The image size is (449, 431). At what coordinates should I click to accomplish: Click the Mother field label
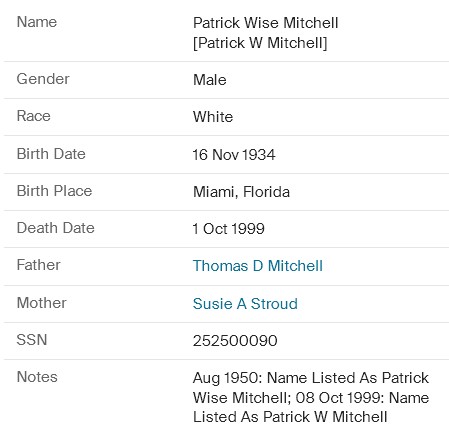point(42,303)
